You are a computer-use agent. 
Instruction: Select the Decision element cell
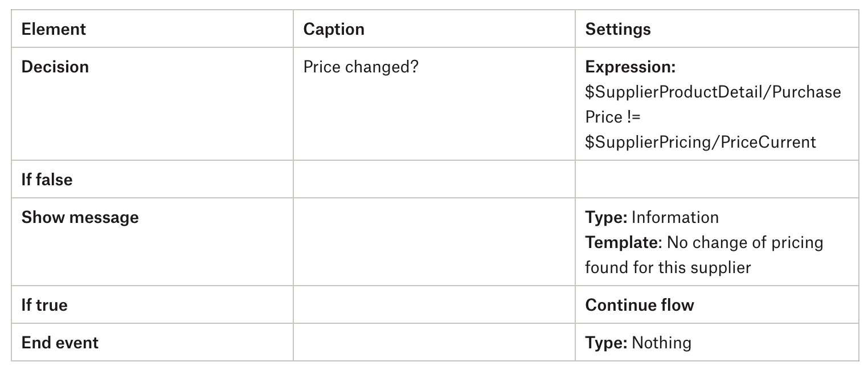[x=55, y=67]
